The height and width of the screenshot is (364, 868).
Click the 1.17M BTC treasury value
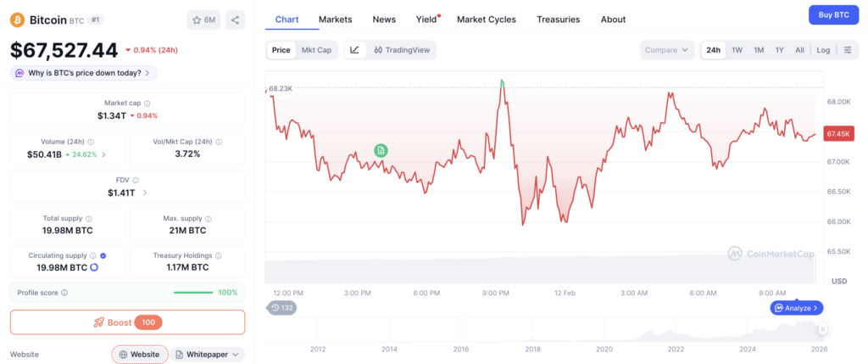[x=187, y=267]
